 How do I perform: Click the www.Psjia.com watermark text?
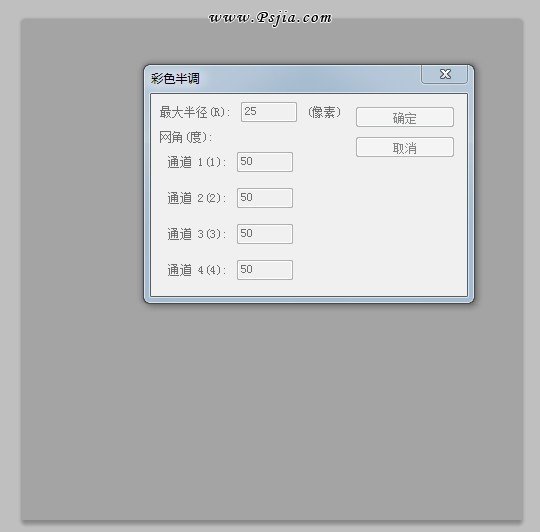click(x=270, y=19)
